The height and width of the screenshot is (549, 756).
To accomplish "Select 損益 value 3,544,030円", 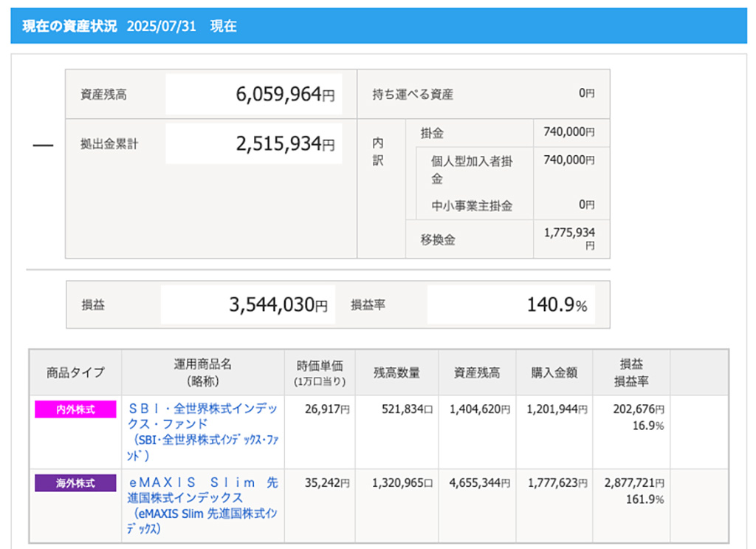I will click(x=278, y=304).
